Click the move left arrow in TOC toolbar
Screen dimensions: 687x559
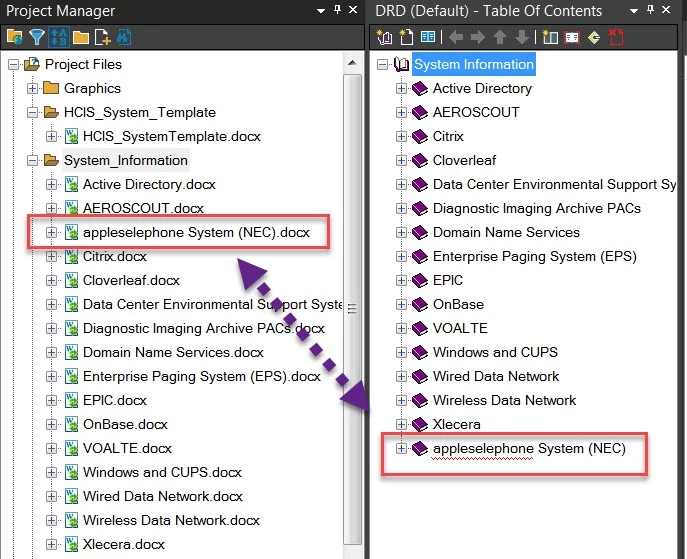pos(456,38)
